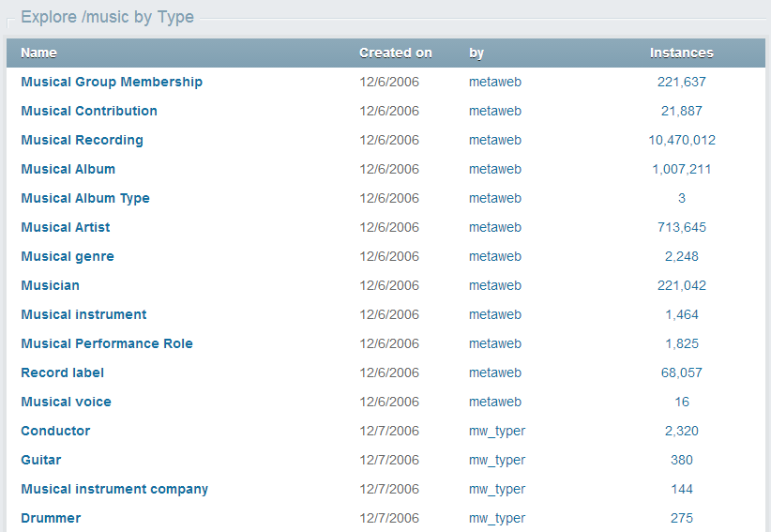This screenshot has width=771, height=532.
Task: Open the Musical genre type link
Action: (x=68, y=257)
